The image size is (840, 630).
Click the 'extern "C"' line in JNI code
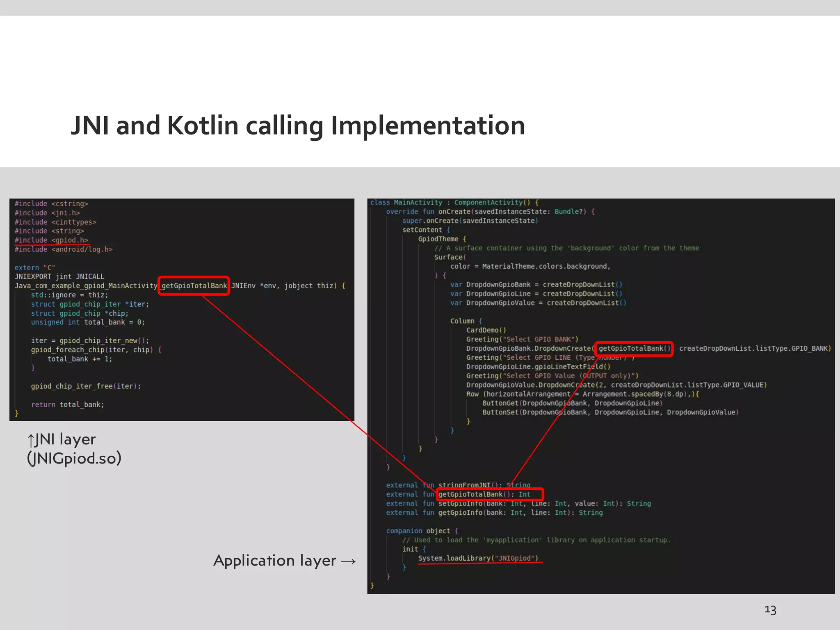(x=35, y=267)
